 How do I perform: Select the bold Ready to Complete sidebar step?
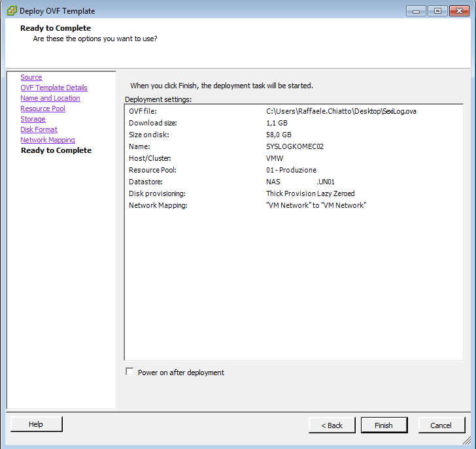(56, 150)
